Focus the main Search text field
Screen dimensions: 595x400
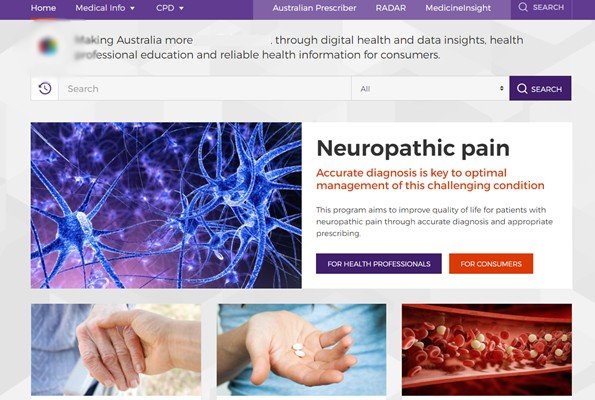point(205,88)
